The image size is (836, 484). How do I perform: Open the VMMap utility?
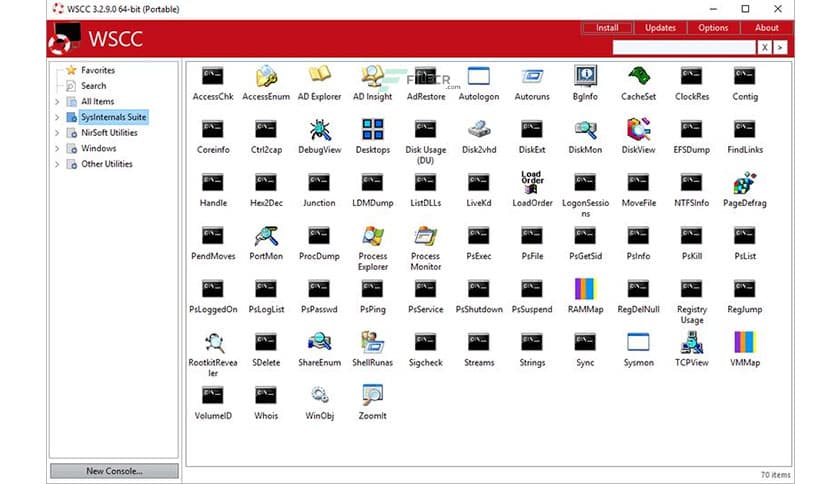click(x=744, y=343)
